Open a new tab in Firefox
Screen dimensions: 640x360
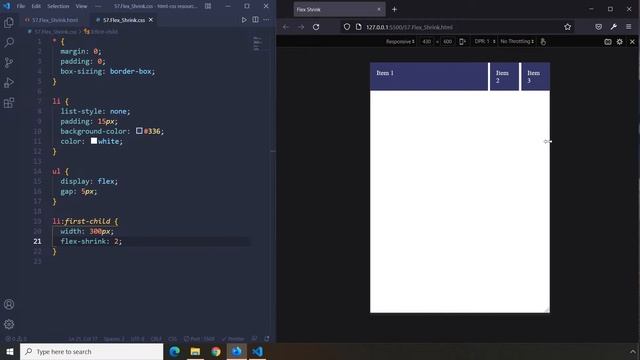pyautogui.click(x=394, y=9)
